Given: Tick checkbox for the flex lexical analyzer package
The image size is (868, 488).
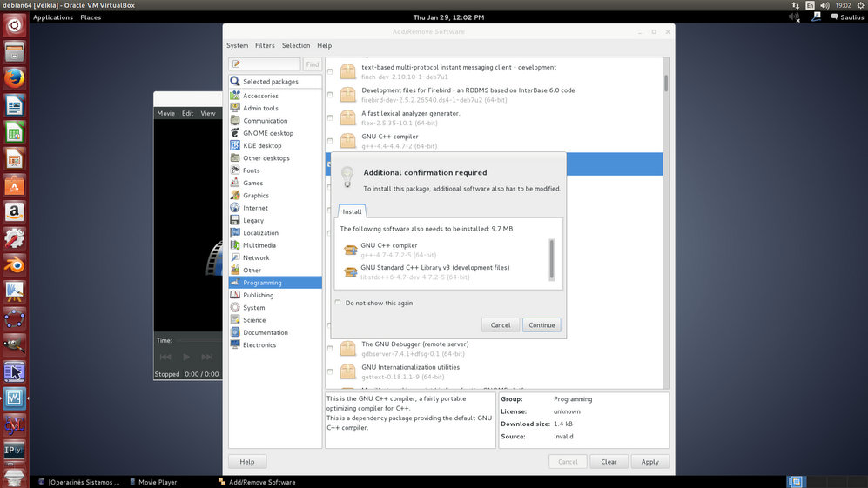Looking at the screenshot, I should click(x=330, y=117).
